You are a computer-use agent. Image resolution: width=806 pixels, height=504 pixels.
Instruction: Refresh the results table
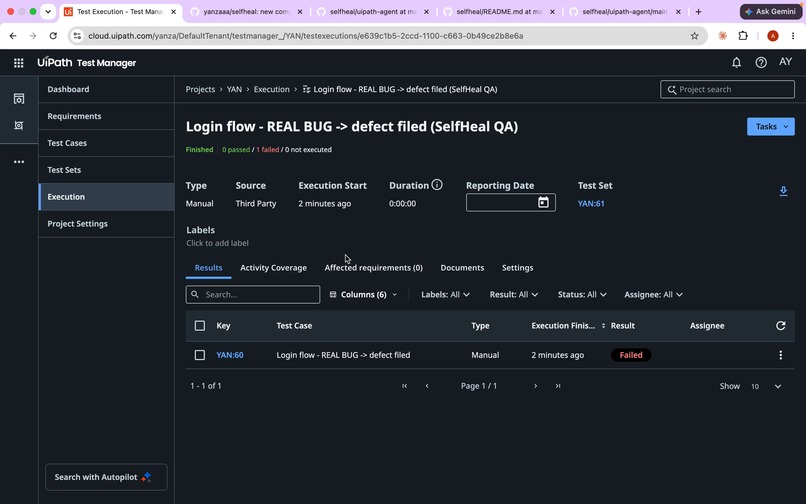click(x=780, y=326)
